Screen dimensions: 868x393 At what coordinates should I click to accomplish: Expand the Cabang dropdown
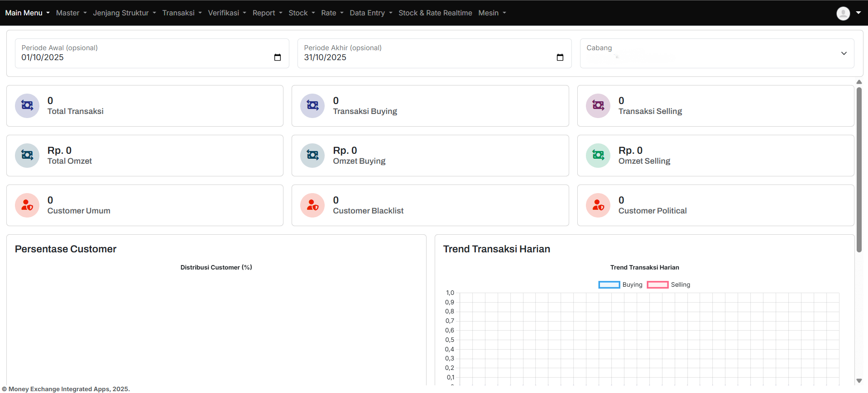click(844, 53)
